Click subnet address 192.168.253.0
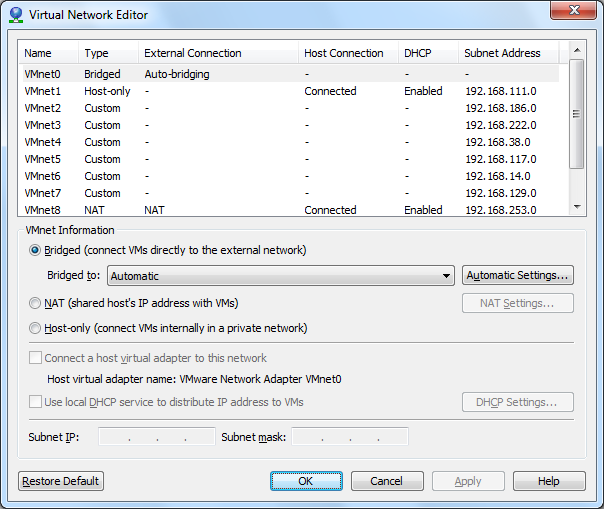Image resolution: width=604 pixels, height=509 pixels. click(x=501, y=210)
